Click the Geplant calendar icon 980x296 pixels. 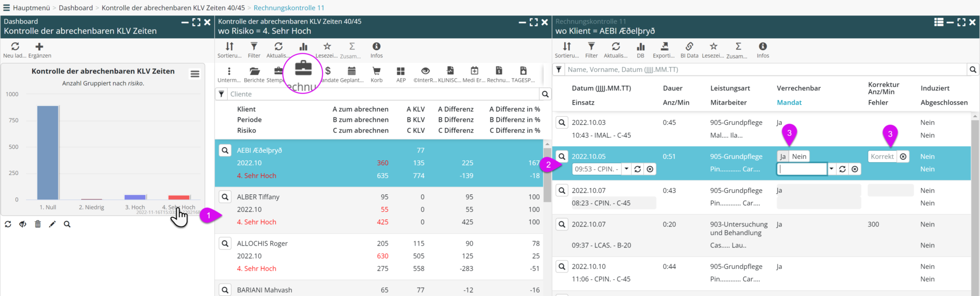(351, 72)
